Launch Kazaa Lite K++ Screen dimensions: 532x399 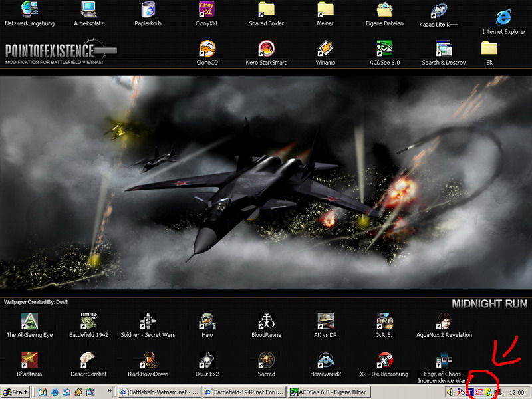(x=438, y=15)
